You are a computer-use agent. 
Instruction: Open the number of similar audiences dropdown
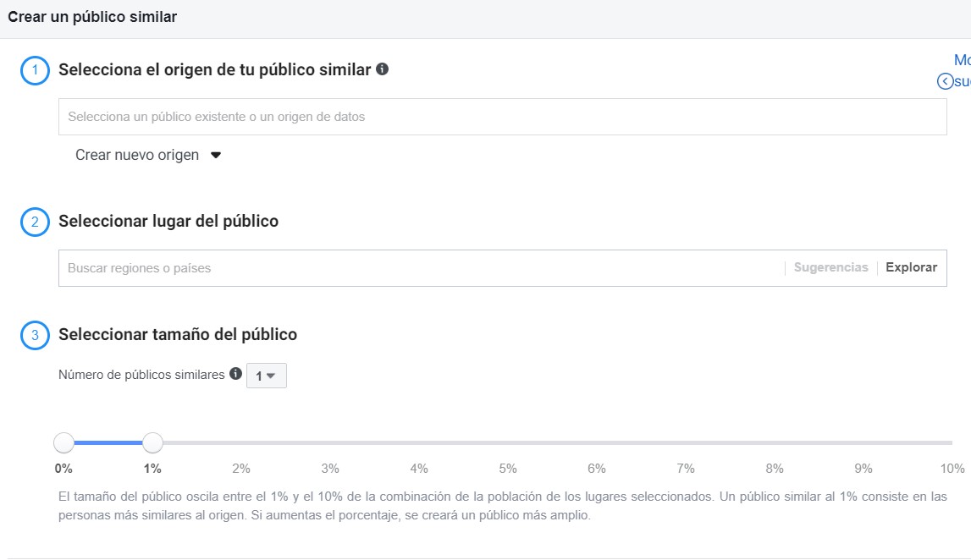pyautogui.click(x=267, y=376)
